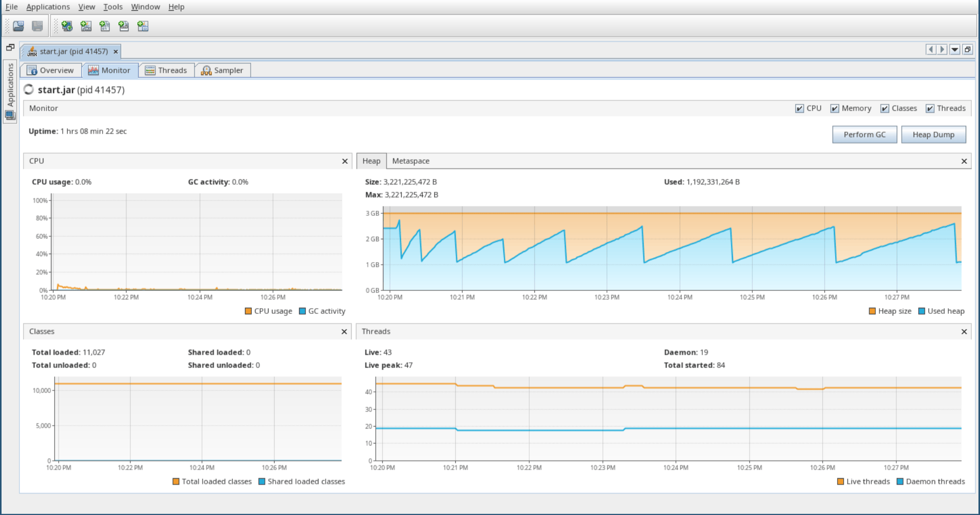The height and width of the screenshot is (515, 980).
Task: Open the File menu
Action: tap(11, 7)
